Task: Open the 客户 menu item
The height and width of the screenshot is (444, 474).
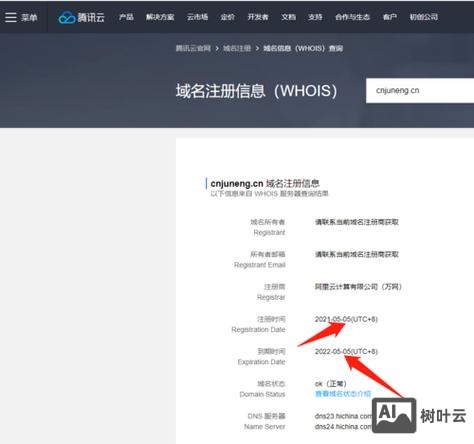Action: [390, 17]
